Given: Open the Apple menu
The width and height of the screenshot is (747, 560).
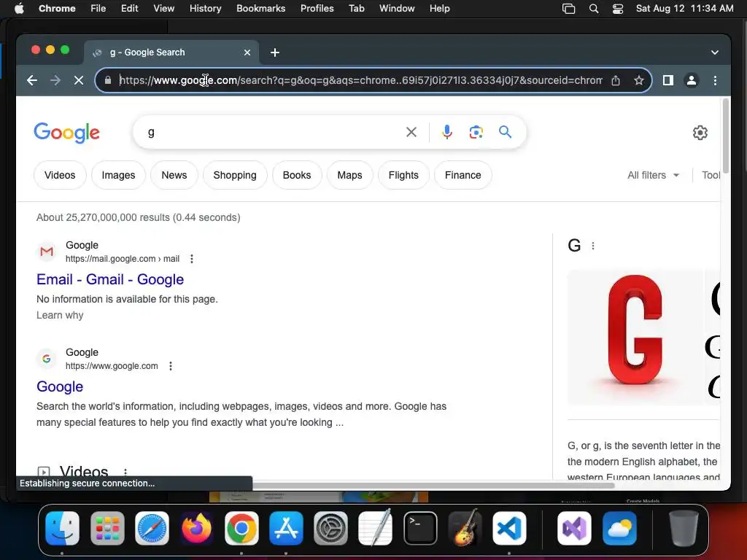Looking at the screenshot, I should 19,8.
